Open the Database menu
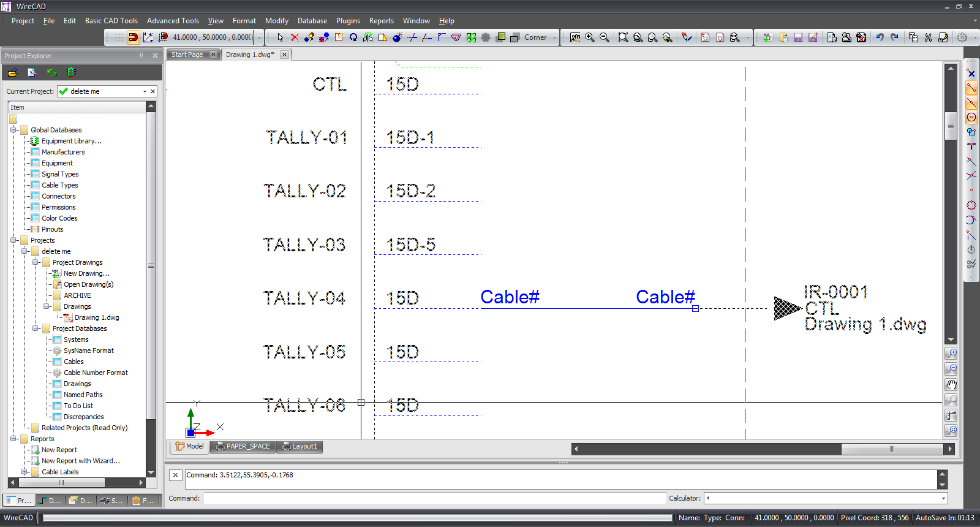This screenshot has height=527, width=980. (312, 21)
